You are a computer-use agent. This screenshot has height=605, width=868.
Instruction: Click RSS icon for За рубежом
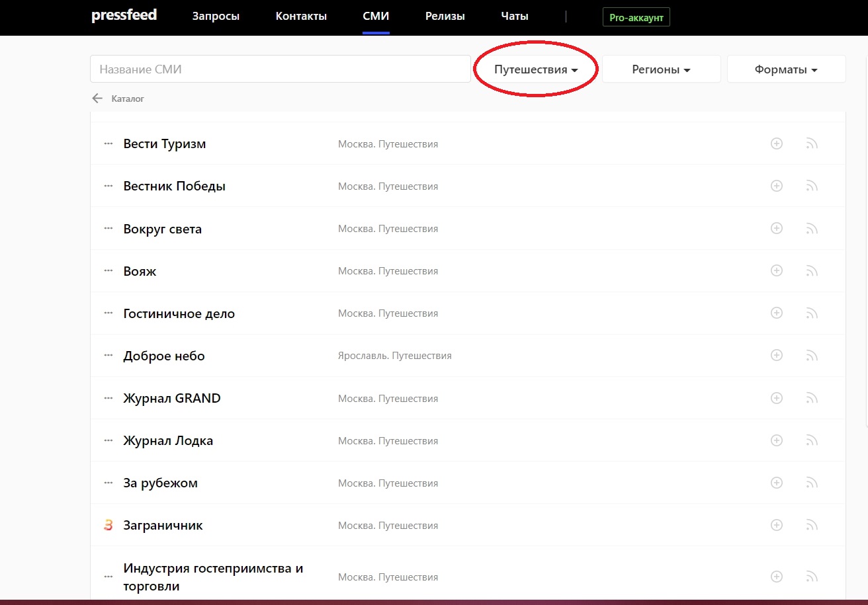[812, 483]
